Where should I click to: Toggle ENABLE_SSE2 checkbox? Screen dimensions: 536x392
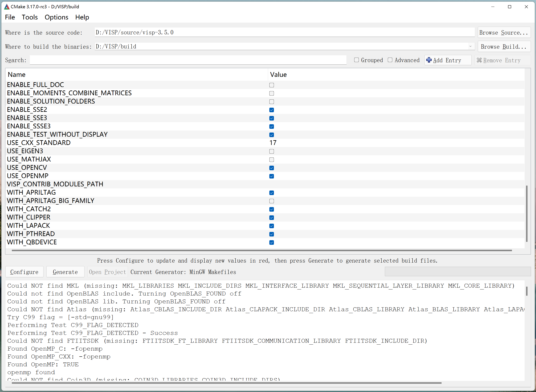pyautogui.click(x=272, y=110)
